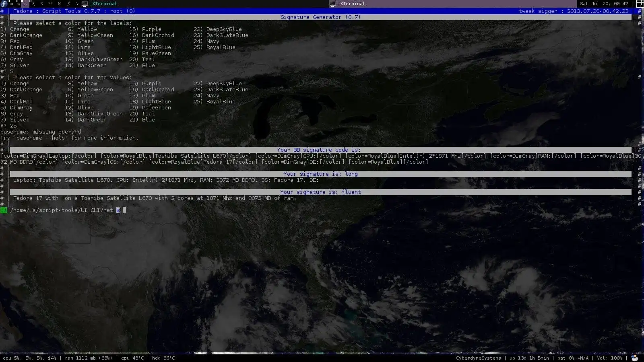Click the date and time clock
This screenshot has width=644, height=362.
click(x=604, y=4)
